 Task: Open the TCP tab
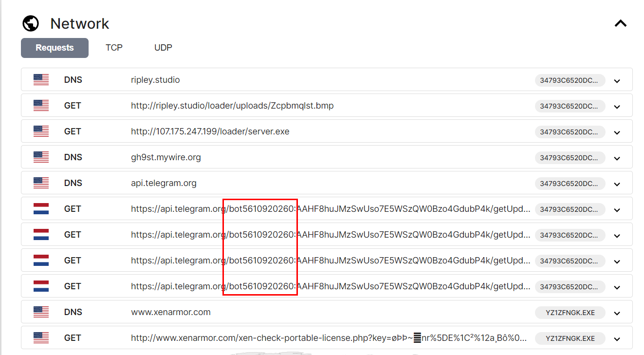pyautogui.click(x=114, y=48)
